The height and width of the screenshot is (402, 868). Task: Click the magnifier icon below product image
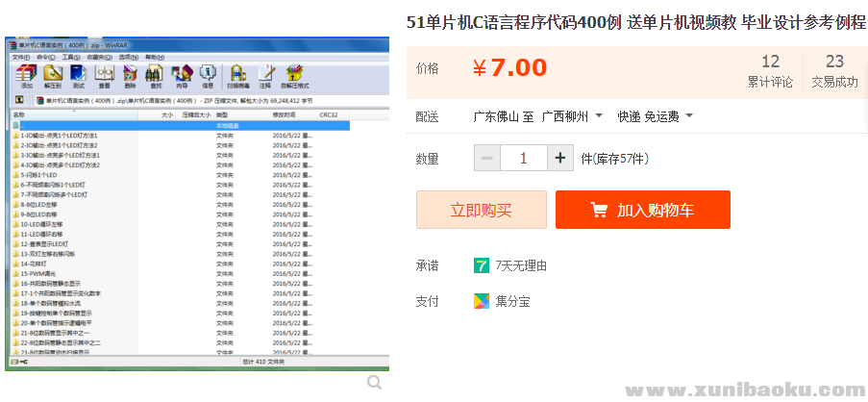pyautogui.click(x=375, y=383)
